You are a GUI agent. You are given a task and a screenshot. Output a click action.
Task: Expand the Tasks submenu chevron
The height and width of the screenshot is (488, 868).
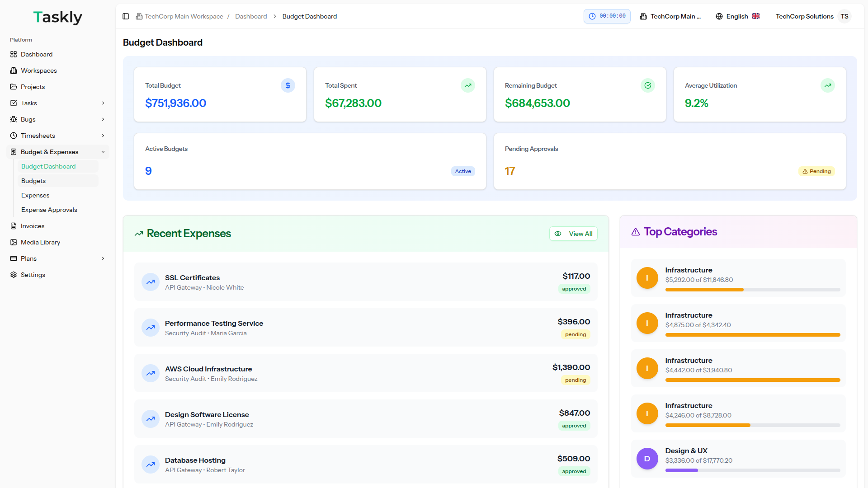(x=103, y=103)
